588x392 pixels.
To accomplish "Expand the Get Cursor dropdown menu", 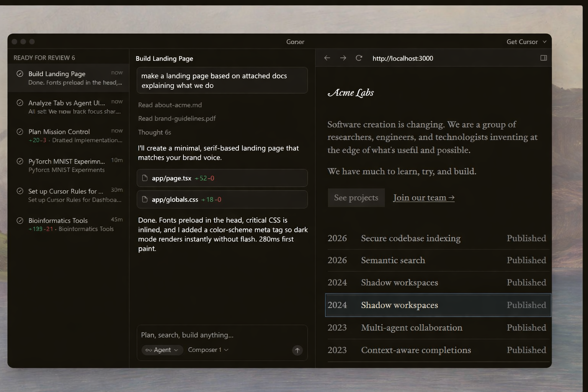I will [x=526, y=42].
